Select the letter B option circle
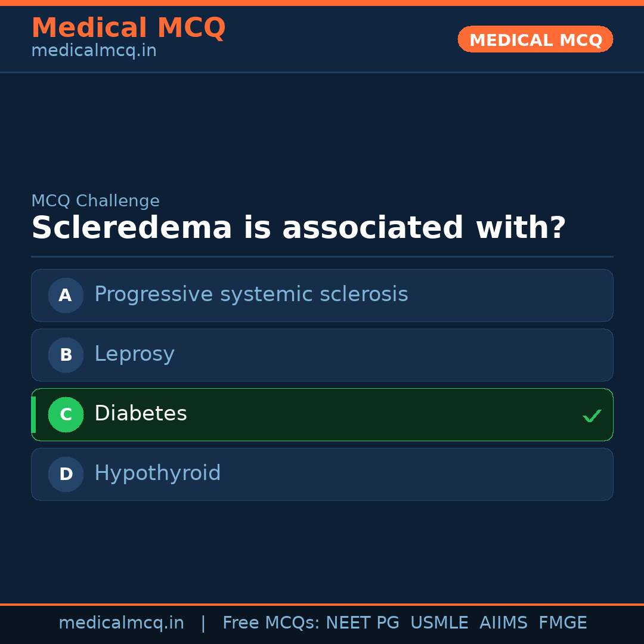Screen dimensions: 644x644 (x=66, y=355)
